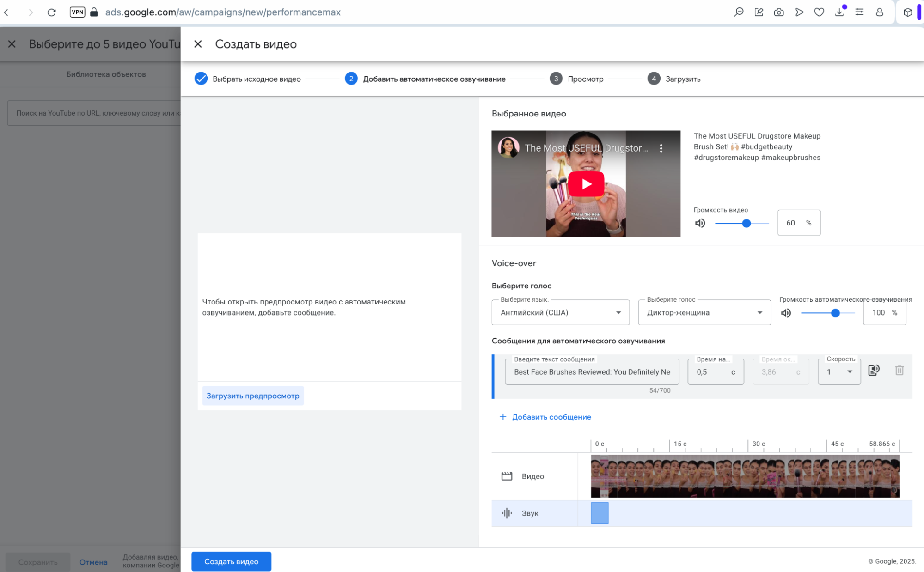The image size is (924, 572).
Task: Click the Сохранить button
Action: pyautogui.click(x=38, y=562)
